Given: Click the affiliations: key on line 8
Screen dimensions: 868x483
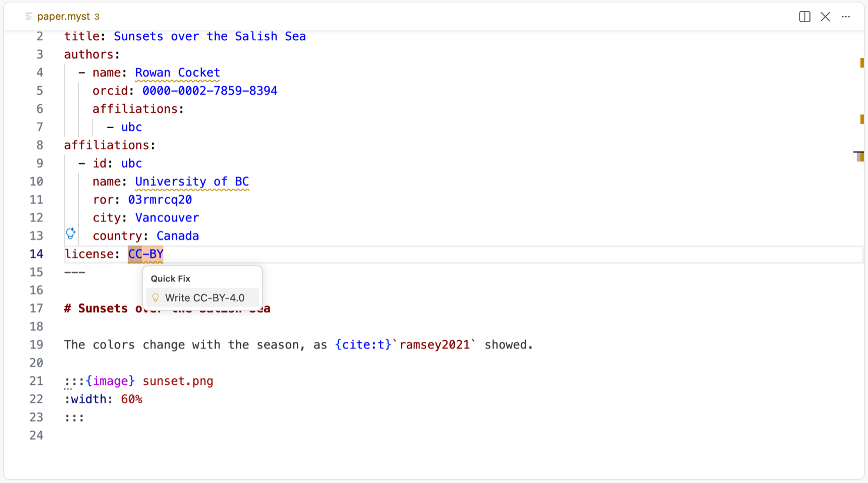Looking at the screenshot, I should pyautogui.click(x=110, y=145).
